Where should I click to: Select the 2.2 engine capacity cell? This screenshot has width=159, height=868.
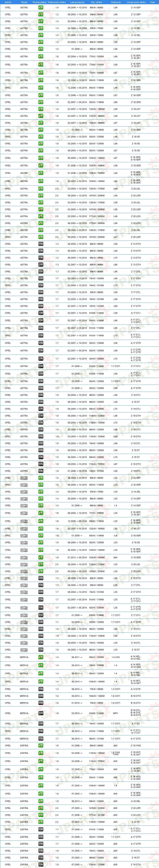tap(57, 822)
